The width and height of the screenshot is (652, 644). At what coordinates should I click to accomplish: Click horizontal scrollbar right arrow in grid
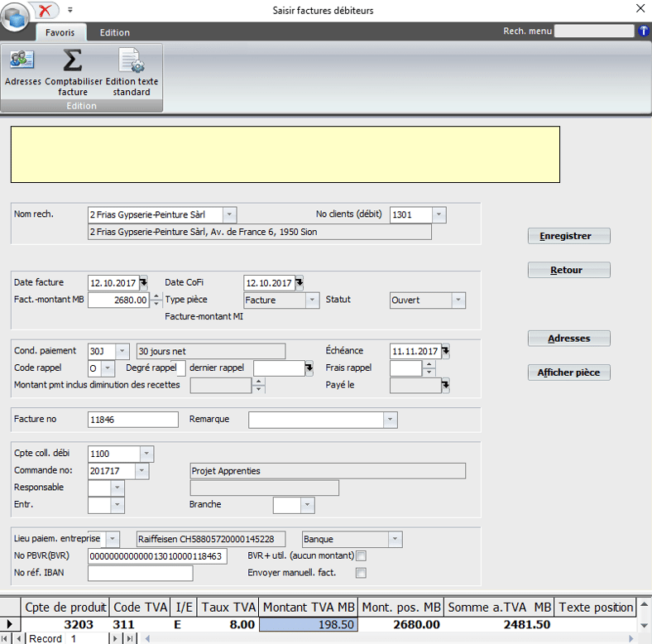point(630,638)
